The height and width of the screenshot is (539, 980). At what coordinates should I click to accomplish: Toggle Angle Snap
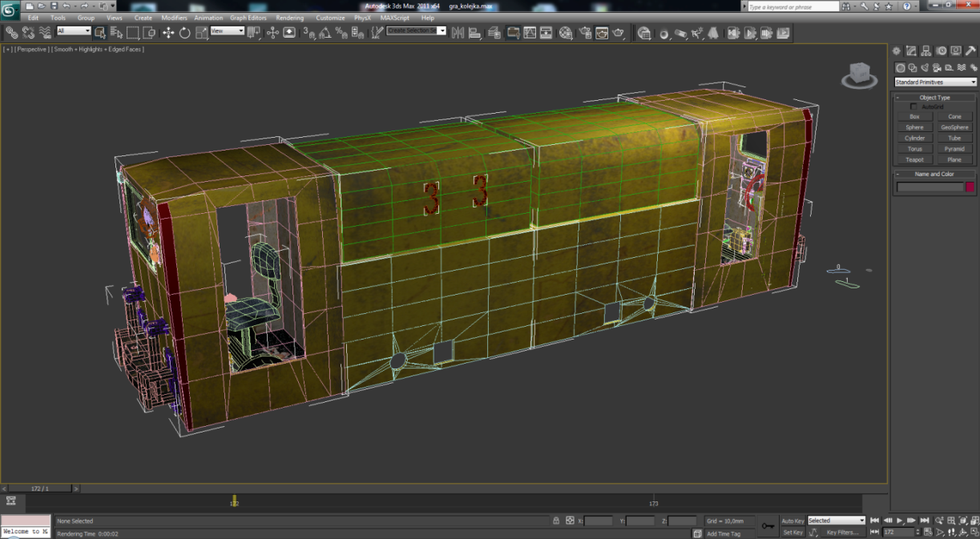pyautogui.click(x=325, y=33)
